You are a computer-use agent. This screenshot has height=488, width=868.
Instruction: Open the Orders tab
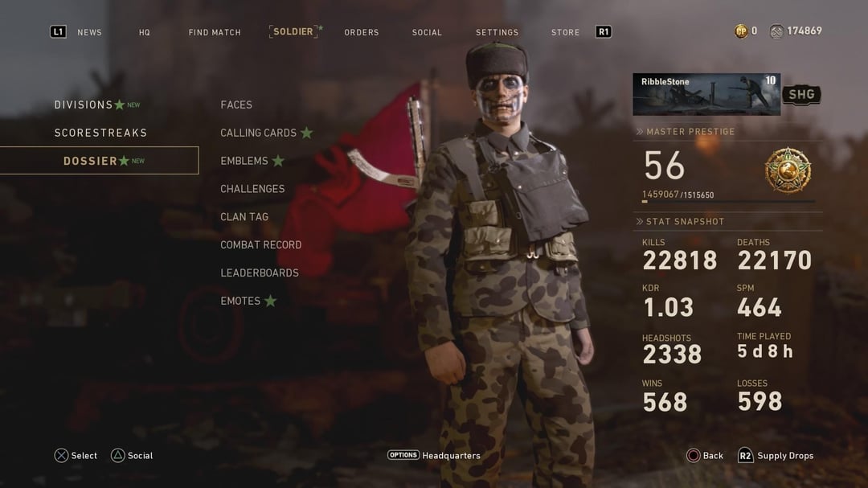click(362, 32)
